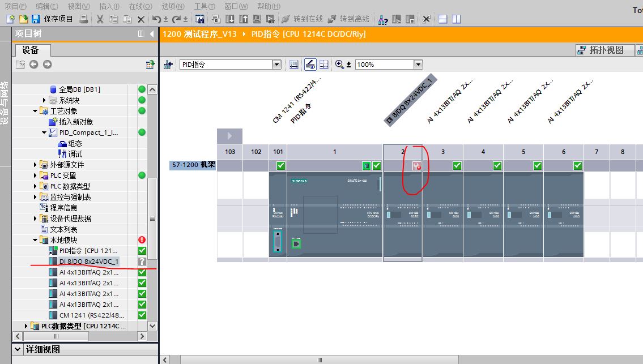Screen dimensions: 643x364
Task: Open the 项目(P) menu
Action: (x=16, y=6)
